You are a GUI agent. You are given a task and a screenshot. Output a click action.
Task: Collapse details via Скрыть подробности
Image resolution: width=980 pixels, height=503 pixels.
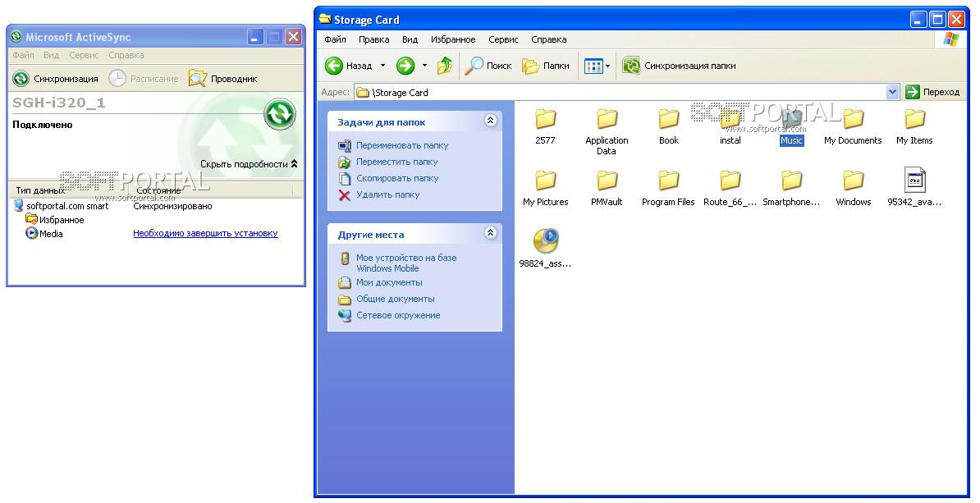(x=249, y=164)
